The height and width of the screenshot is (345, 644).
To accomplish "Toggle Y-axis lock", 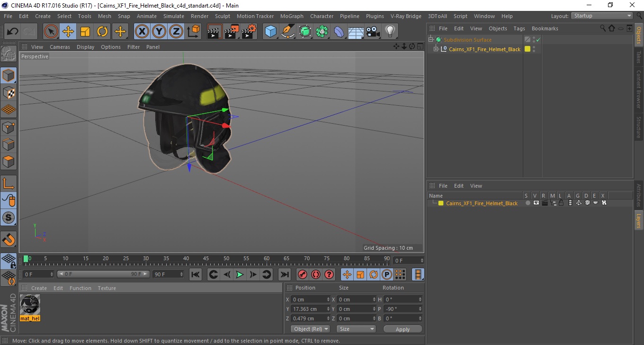I will [x=159, y=32].
